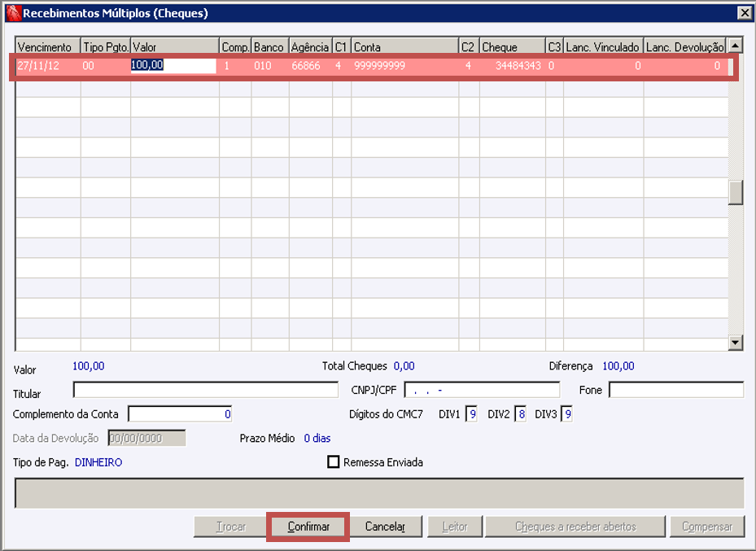The width and height of the screenshot is (756, 551).
Task: Click the DIV1 digit field
Action: coord(471,414)
